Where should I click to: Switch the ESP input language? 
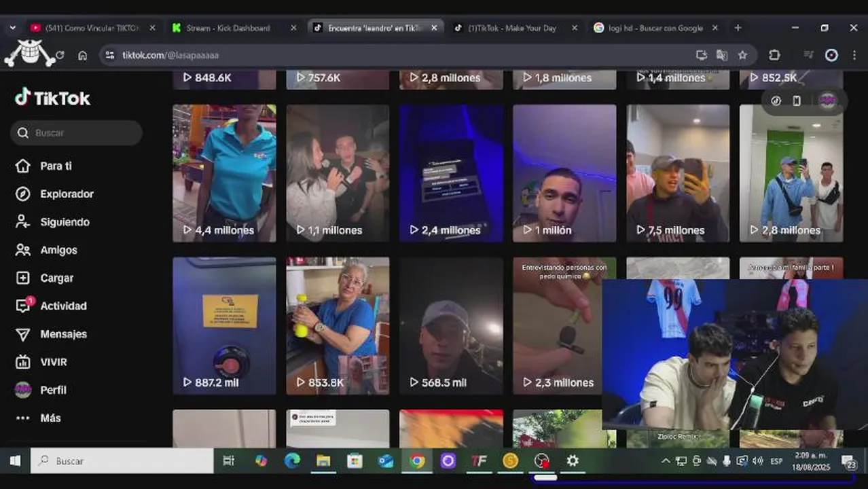pyautogui.click(x=776, y=461)
